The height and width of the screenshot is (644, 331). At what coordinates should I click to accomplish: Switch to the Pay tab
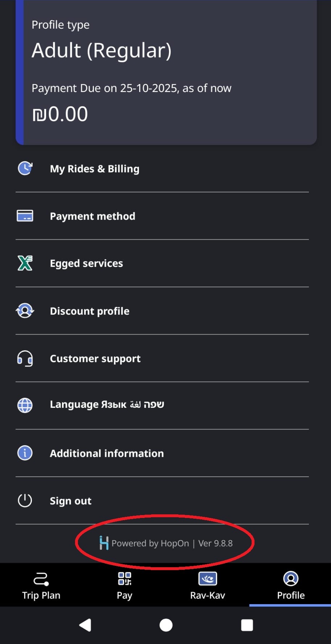[x=124, y=585]
